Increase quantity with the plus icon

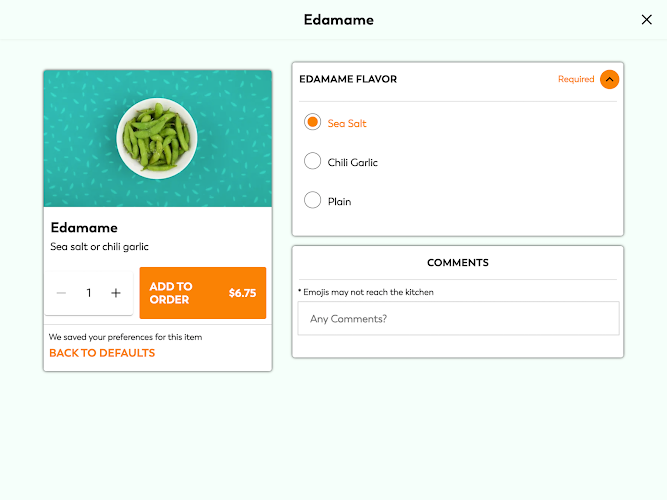(116, 293)
